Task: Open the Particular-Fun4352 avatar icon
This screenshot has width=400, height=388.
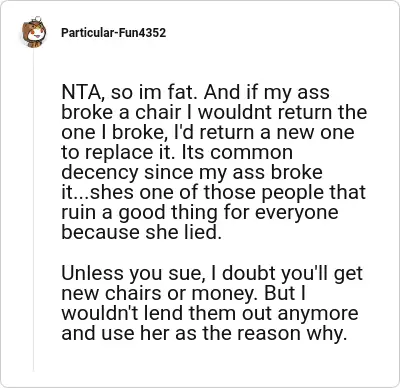Action: click(x=34, y=33)
